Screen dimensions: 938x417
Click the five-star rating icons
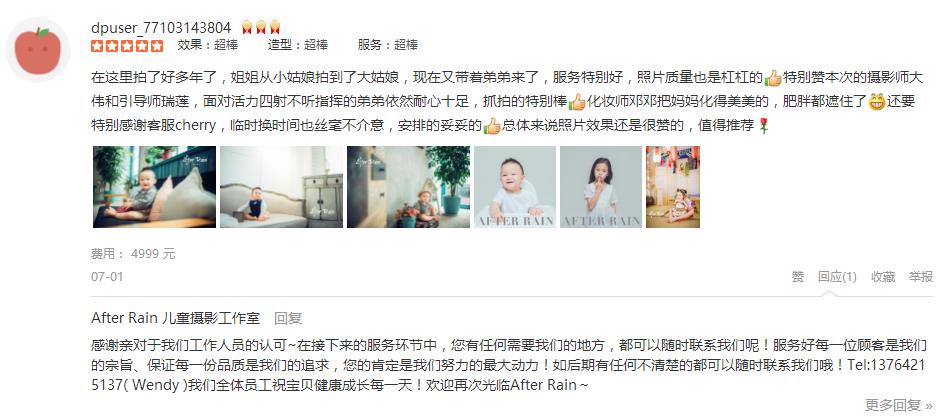click(x=127, y=45)
